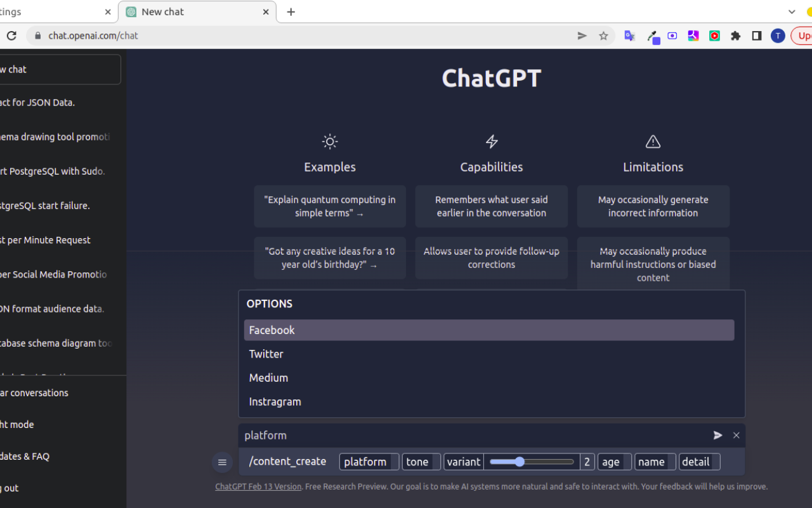Click the variant value box showing 2

coord(587,462)
